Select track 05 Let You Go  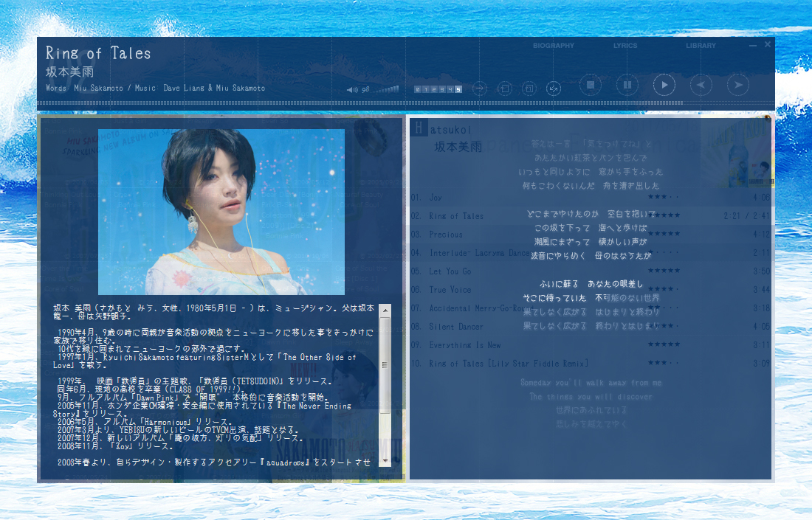(x=591, y=271)
